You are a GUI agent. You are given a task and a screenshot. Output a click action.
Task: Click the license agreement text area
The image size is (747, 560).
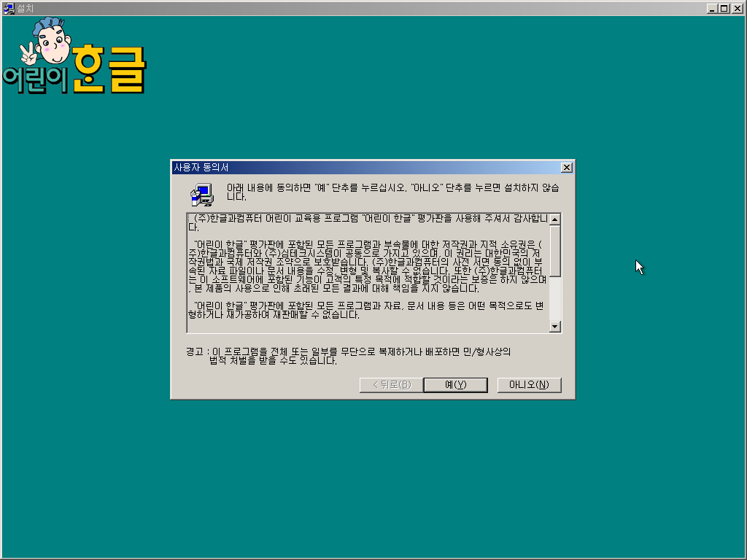[368, 273]
